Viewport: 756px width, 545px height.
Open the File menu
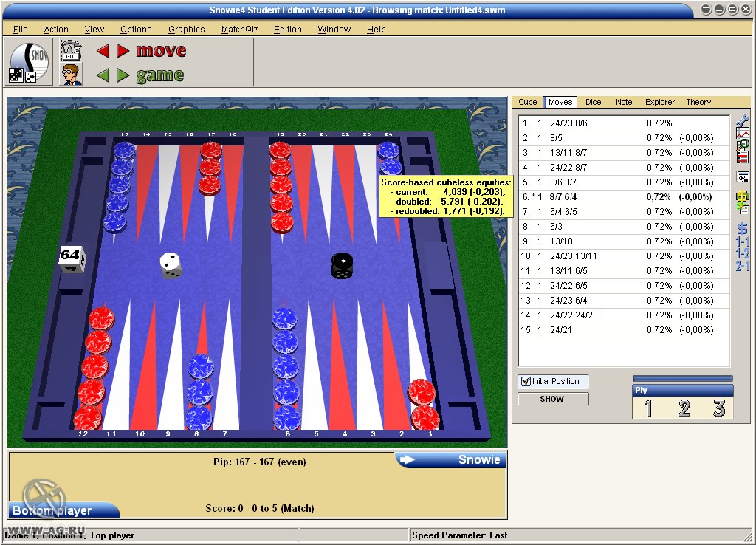[20, 30]
